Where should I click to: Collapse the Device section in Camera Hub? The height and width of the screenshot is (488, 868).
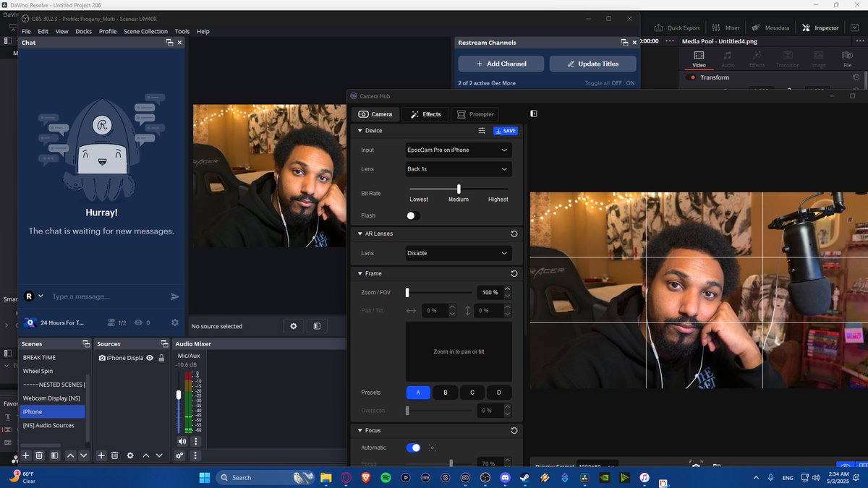click(359, 131)
